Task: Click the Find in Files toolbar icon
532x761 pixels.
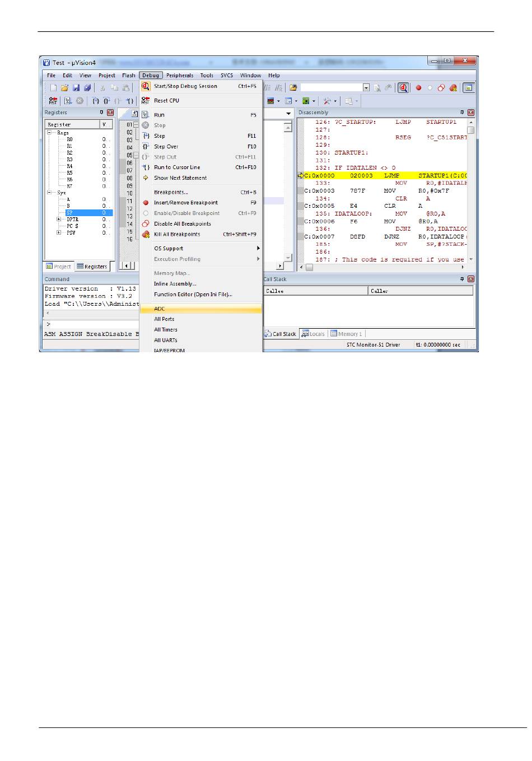Action: [293, 88]
